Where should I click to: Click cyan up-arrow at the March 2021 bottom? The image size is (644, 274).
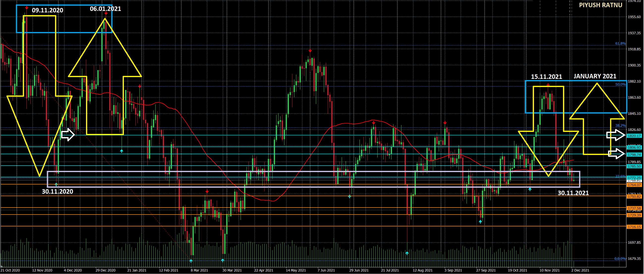point(191,261)
